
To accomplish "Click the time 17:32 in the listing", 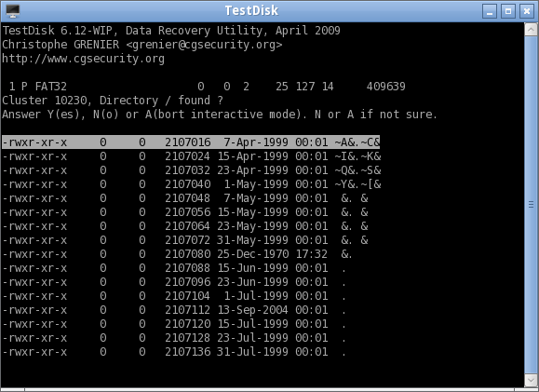I will (312, 254).
